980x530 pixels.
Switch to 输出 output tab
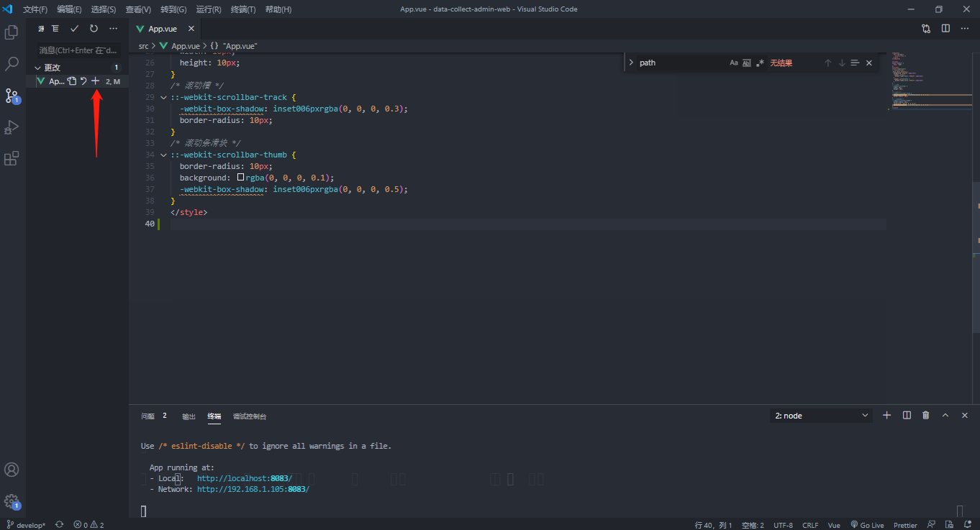pyautogui.click(x=189, y=416)
